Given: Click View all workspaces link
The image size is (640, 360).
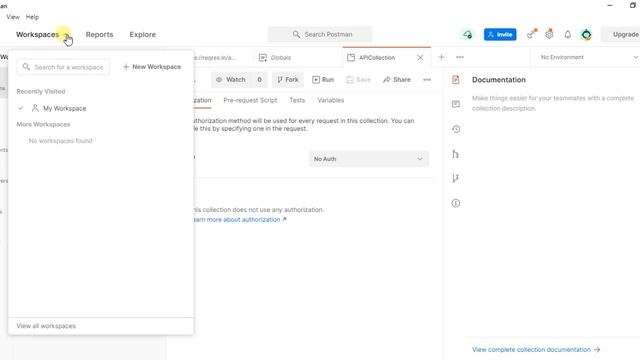Looking at the screenshot, I should 46,326.
